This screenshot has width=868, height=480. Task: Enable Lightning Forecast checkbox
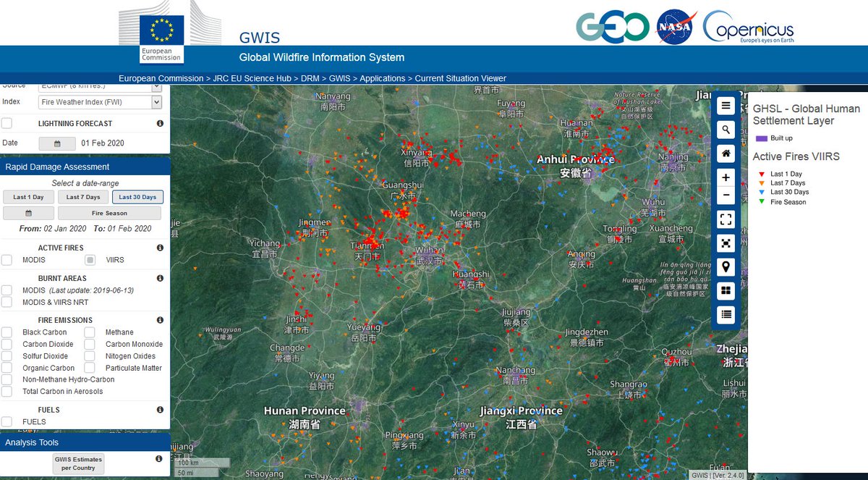[x=7, y=124]
